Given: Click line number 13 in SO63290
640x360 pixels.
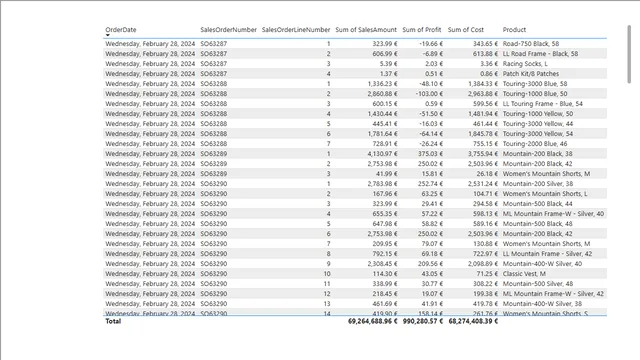Looking at the screenshot, I should tap(327, 304).
